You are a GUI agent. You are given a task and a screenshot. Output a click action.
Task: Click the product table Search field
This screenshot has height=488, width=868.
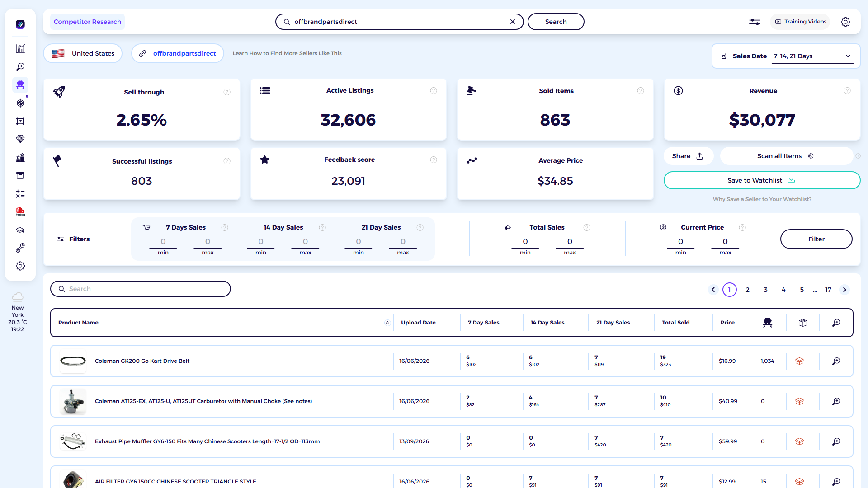point(141,289)
